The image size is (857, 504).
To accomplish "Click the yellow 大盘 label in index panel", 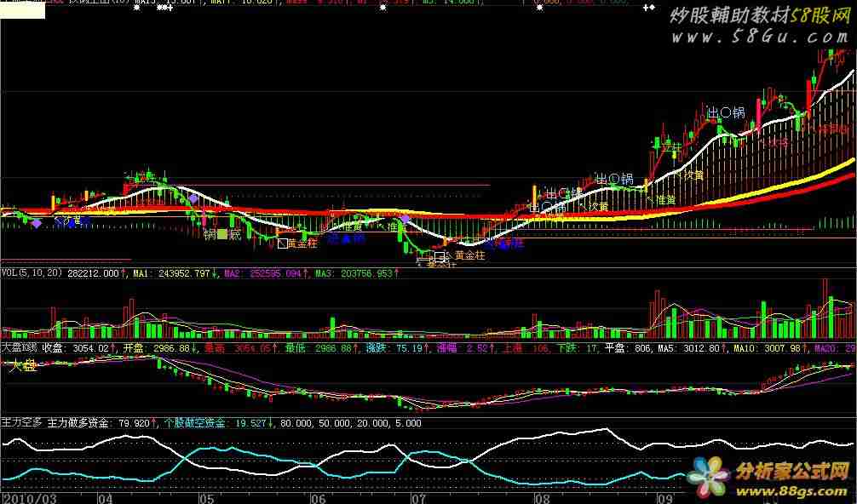I will pyautogui.click(x=23, y=366).
